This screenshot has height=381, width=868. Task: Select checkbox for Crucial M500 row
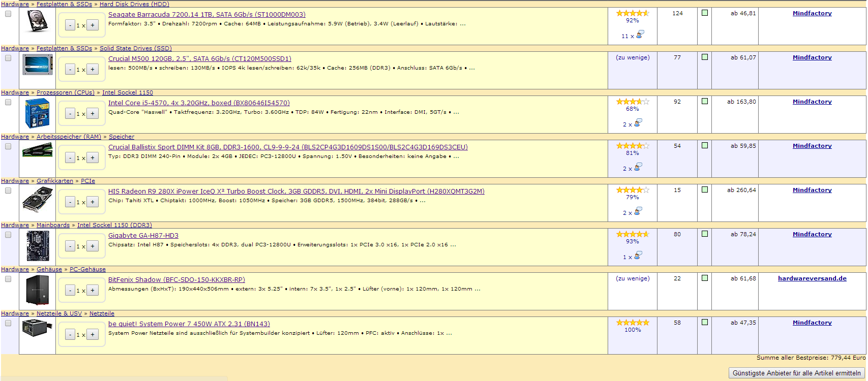8,58
